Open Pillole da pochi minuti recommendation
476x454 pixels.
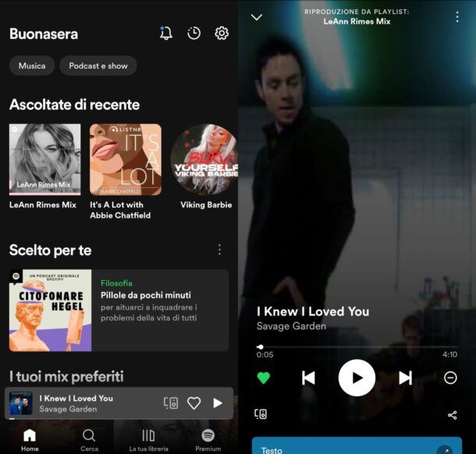pyautogui.click(x=146, y=295)
